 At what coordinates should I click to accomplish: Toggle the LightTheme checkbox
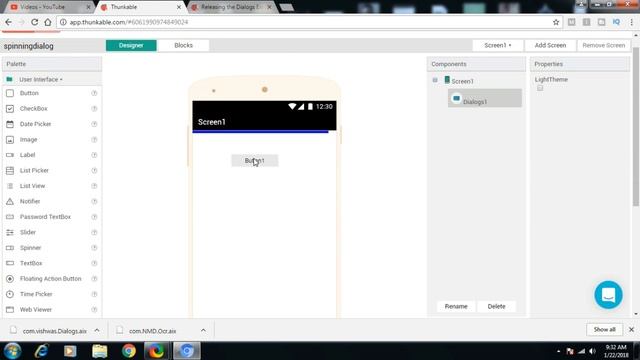click(540, 88)
